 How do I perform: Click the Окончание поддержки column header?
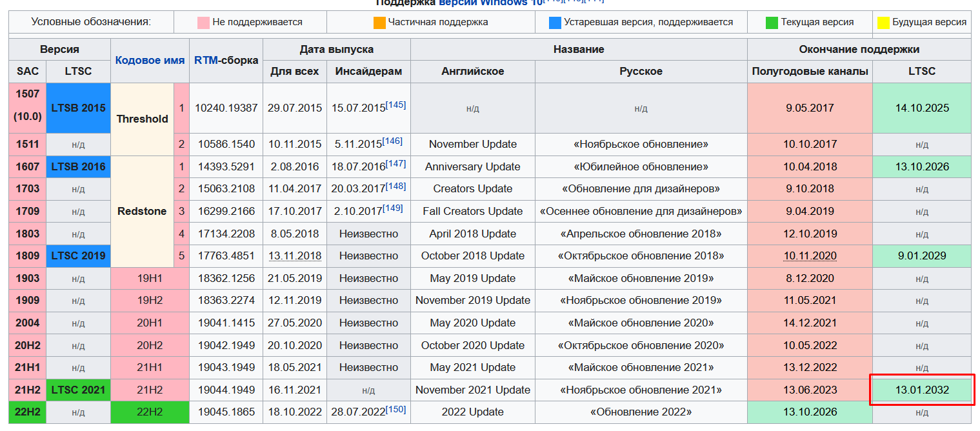click(859, 49)
